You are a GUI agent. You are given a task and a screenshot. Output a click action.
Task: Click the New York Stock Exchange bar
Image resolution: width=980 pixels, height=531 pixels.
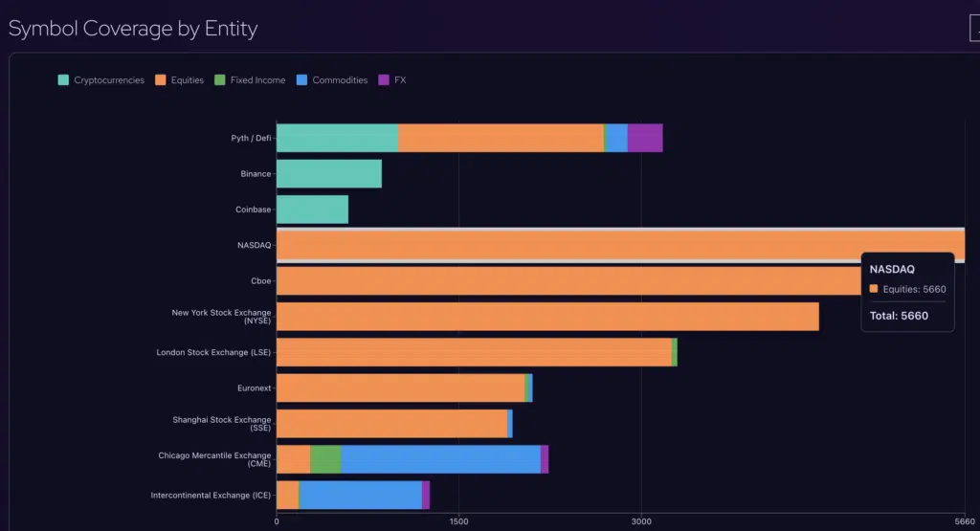coord(547,317)
